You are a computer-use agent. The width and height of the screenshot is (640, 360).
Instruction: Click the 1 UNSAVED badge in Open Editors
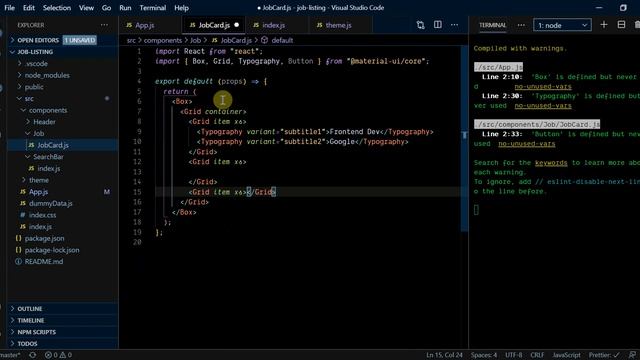(x=80, y=40)
